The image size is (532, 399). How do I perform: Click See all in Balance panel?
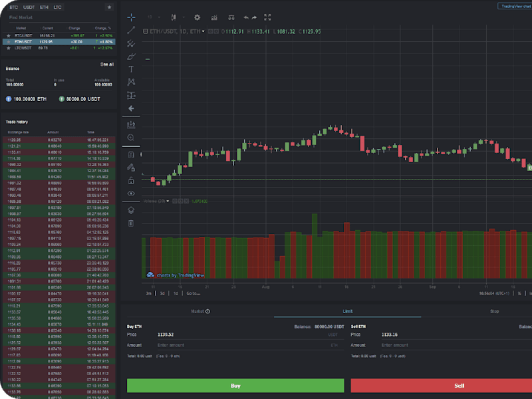[x=107, y=64]
